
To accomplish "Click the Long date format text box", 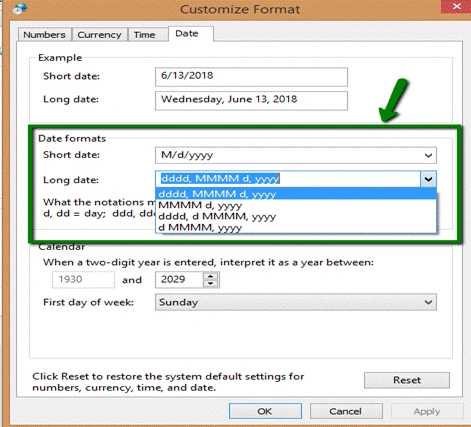I will [288, 179].
